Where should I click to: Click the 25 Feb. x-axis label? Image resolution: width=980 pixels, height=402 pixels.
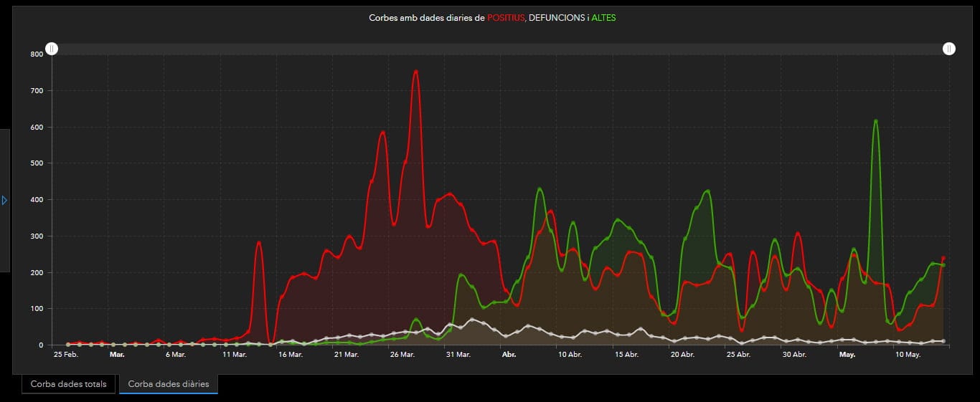pyautogui.click(x=67, y=354)
